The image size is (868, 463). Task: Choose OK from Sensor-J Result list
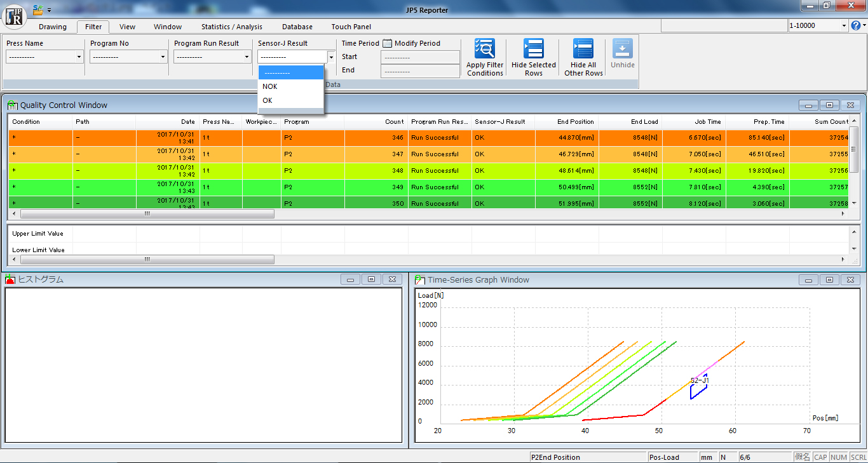[x=268, y=100]
